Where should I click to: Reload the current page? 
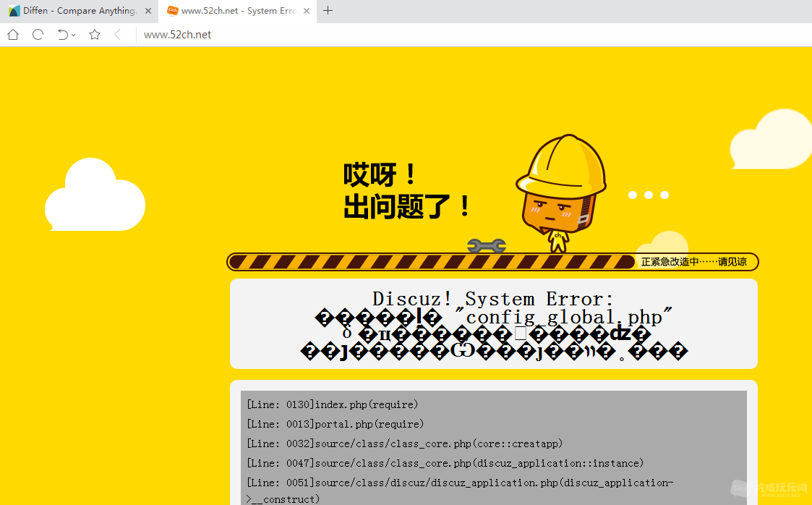38,35
